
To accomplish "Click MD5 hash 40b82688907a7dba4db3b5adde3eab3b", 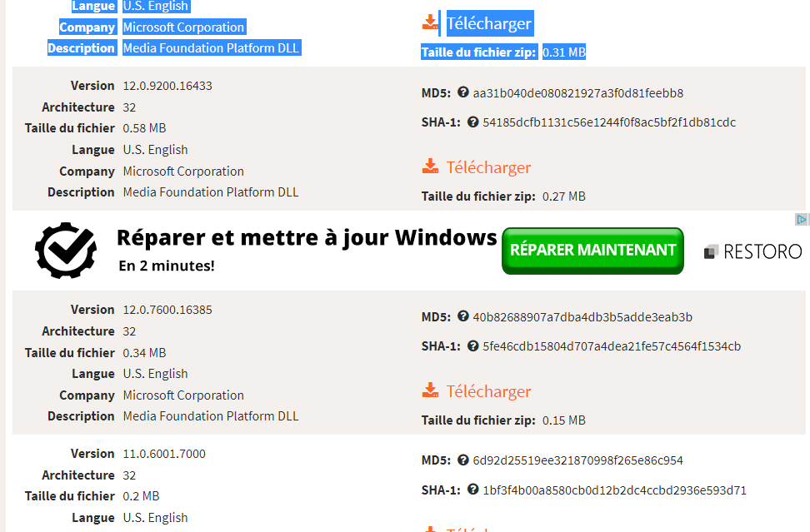I will (x=582, y=317).
